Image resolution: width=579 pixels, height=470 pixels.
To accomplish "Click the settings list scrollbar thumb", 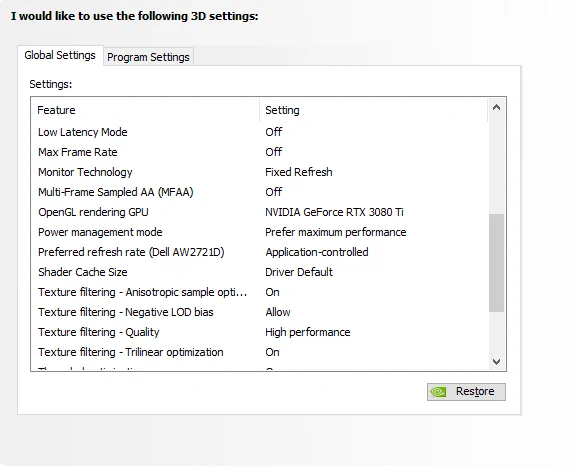I will [x=497, y=263].
